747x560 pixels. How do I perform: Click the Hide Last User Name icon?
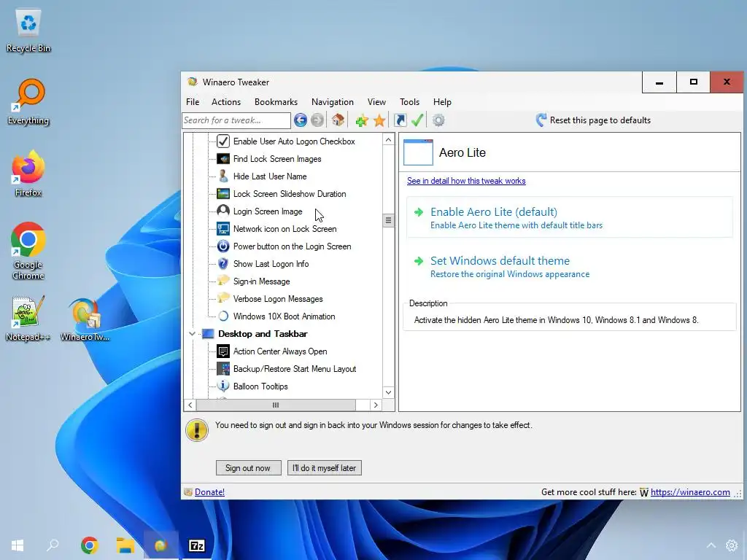(223, 176)
